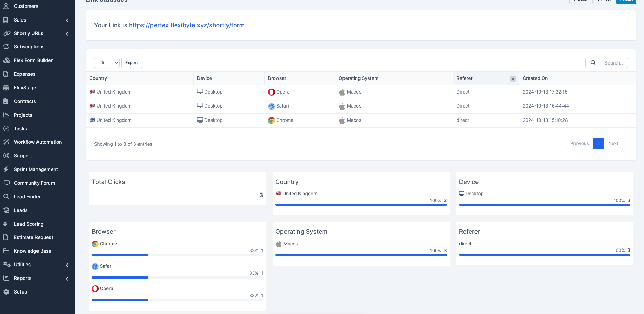
Task: Open the Estimate Request menu item
Action: pyautogui.click(x=33, y=237)
